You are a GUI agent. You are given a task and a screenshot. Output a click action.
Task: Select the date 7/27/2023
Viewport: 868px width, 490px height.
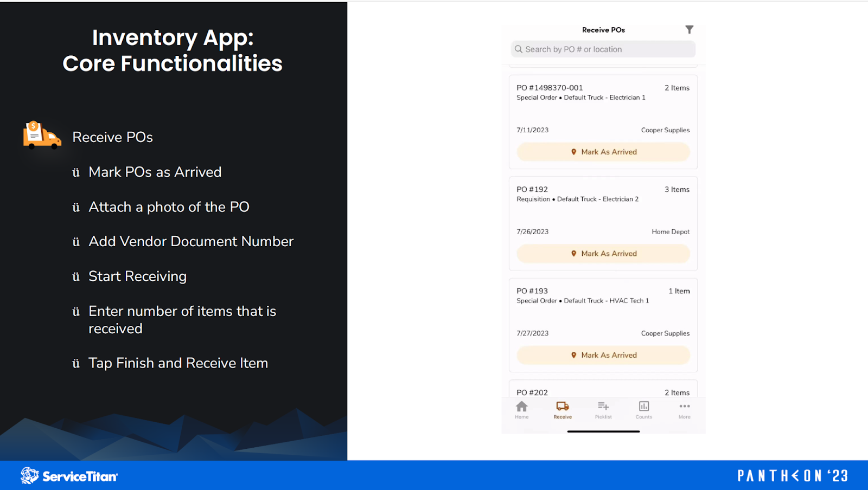(x=532, y=333)
